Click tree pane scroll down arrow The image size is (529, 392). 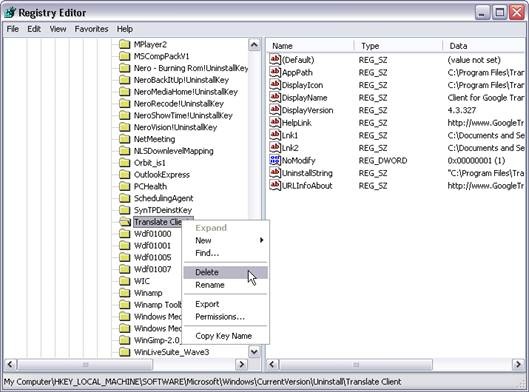254,352
